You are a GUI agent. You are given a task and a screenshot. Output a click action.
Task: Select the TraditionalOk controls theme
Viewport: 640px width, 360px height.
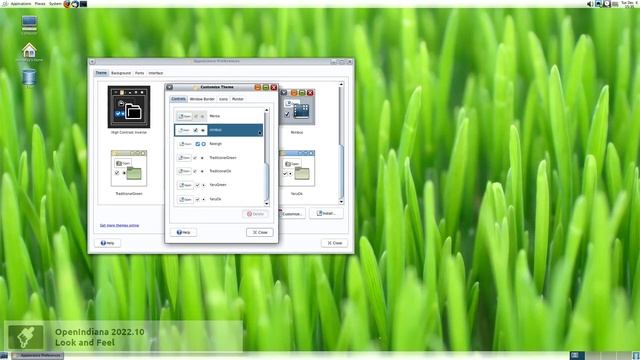[219, 171]
